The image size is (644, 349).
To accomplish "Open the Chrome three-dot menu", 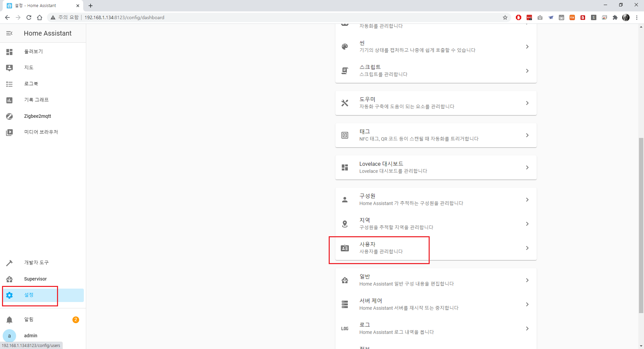I will pos(637,17).
